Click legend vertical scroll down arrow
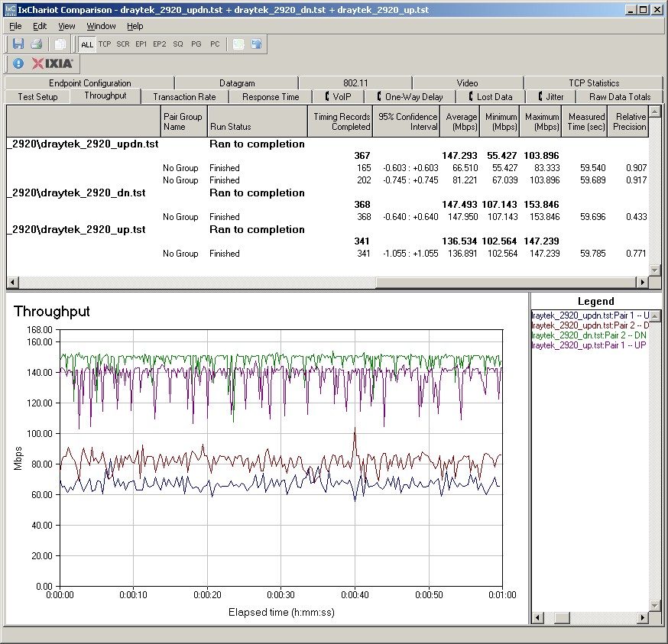The height and width of the screenshot is (644, 668). pos(655,606)
